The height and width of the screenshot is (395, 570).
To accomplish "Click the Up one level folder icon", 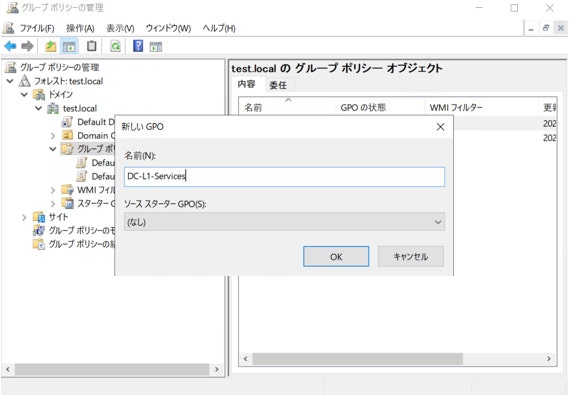I will click(x=51, y=46).
